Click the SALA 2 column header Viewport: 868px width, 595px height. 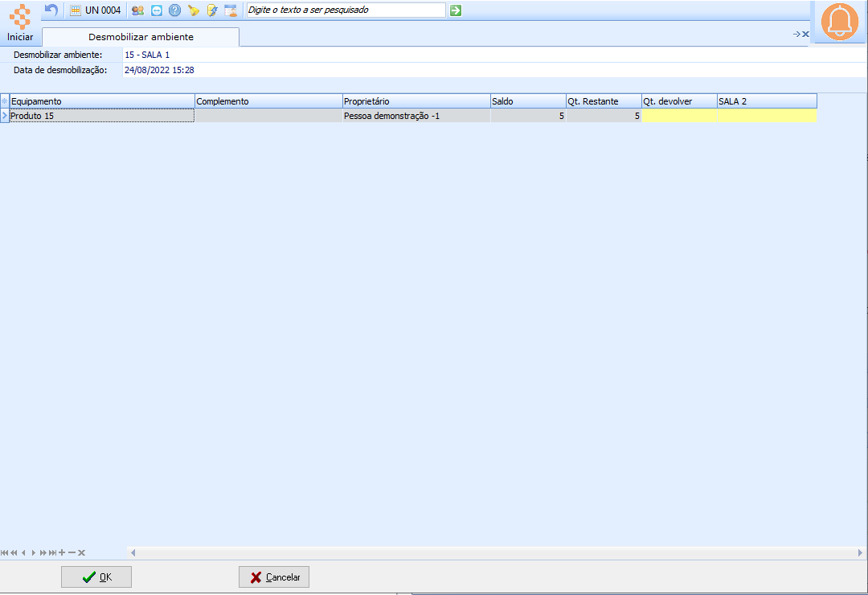coord(767,101)
